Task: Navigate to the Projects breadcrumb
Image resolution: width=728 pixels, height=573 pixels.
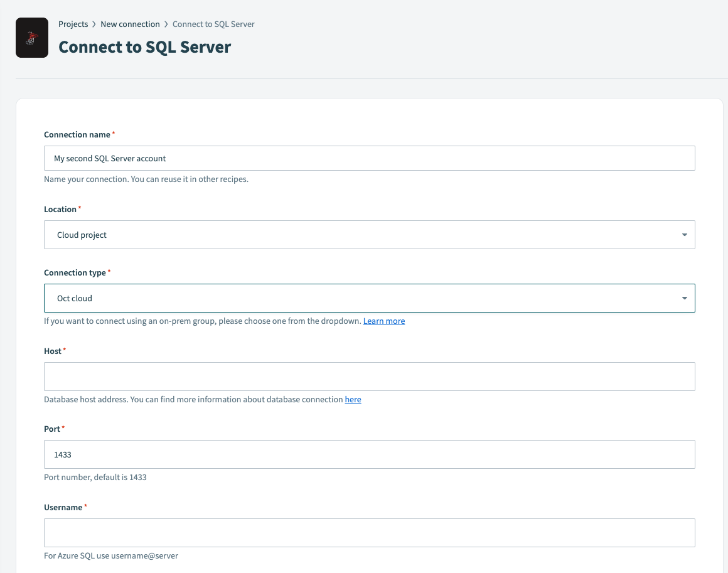Action: 73,24
